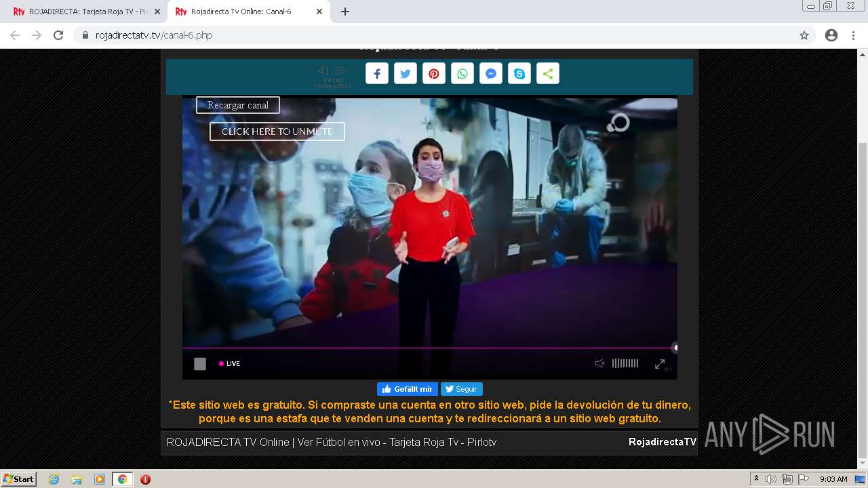
Task: Open the Windows Start menu
Action: [19, 479]
